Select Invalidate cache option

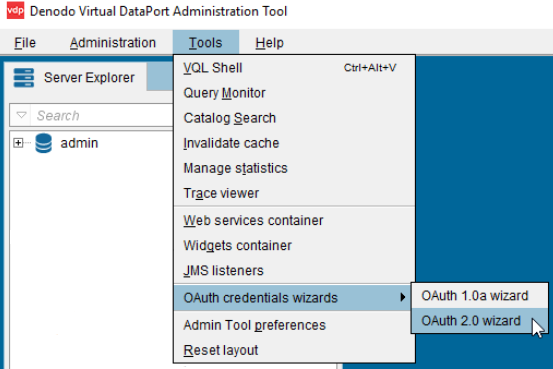tap(294, 143)
